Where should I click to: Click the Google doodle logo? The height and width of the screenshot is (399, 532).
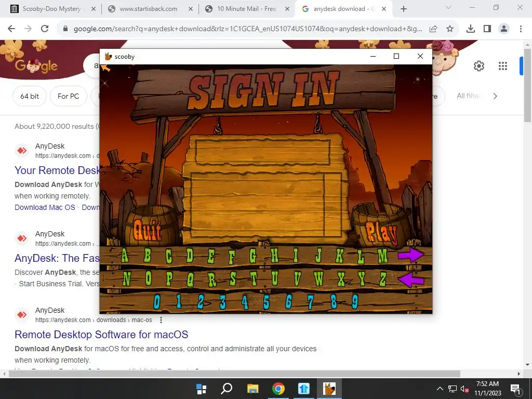tap(36, 66)
